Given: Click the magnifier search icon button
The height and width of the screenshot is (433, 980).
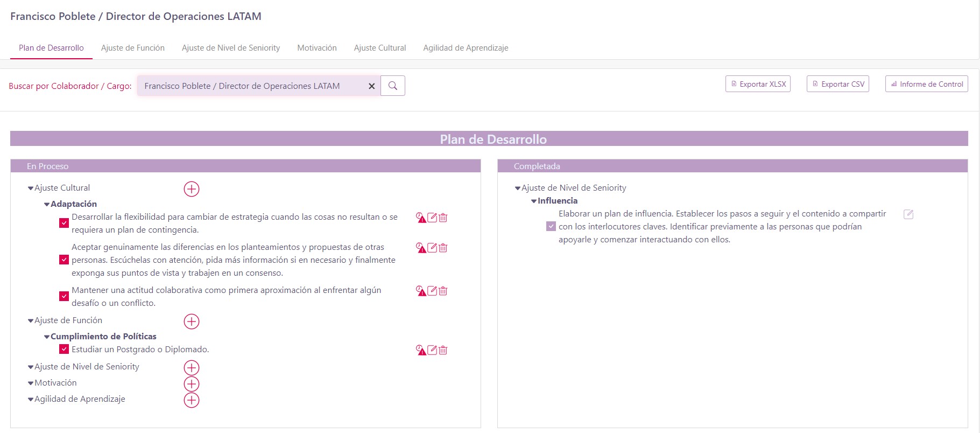Looking at the screenshot, I should coord(393,86).
